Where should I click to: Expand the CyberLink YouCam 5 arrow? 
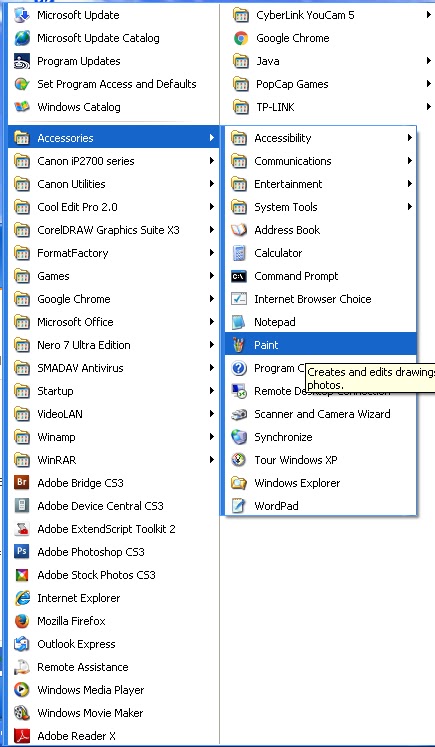coord(429,15)
